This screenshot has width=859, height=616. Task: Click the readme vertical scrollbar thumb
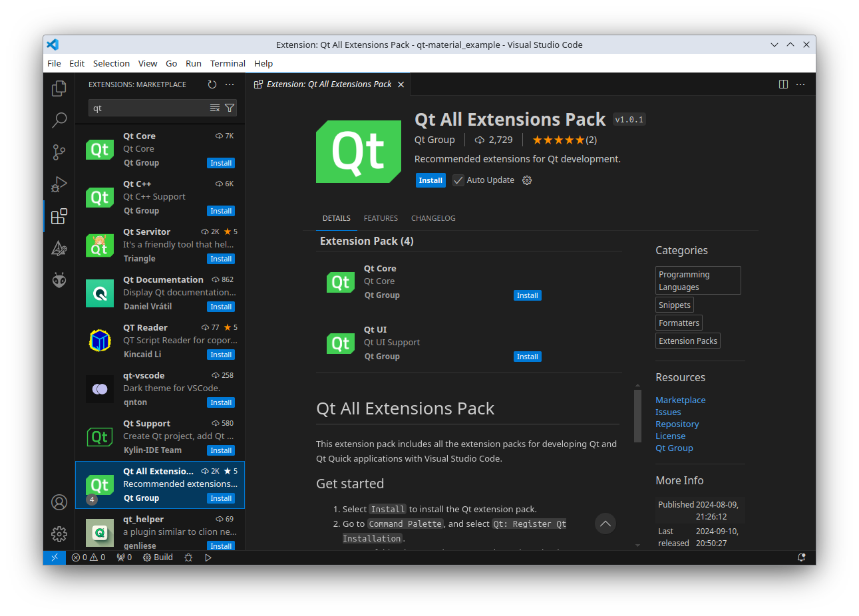pyautogui.click(x=638, y=416)
